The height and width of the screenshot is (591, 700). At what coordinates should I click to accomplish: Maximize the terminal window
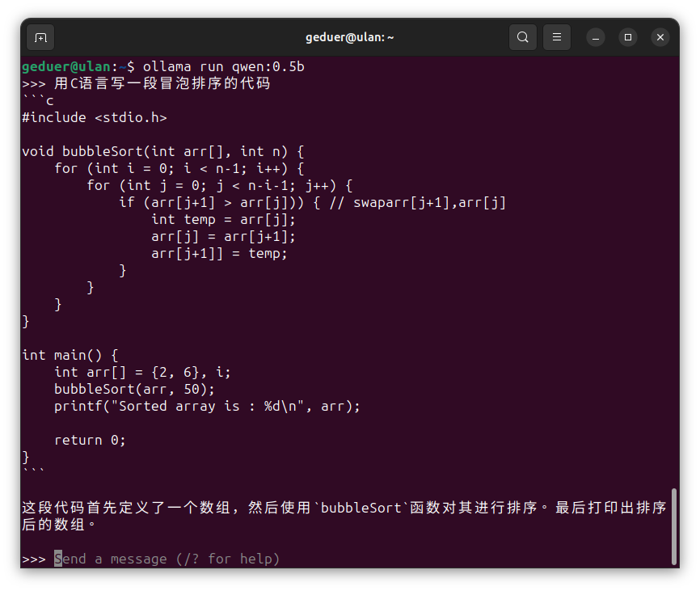(x=628, y=37)
